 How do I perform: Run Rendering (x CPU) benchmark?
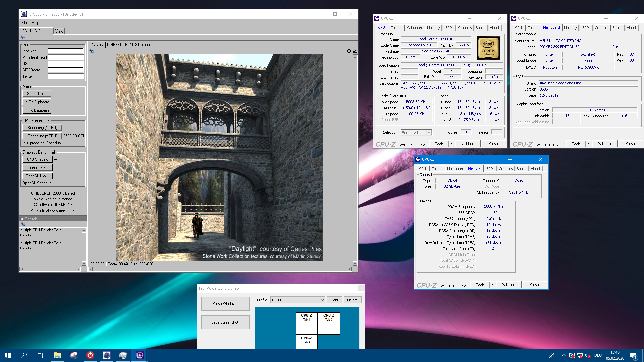point(42,136)
